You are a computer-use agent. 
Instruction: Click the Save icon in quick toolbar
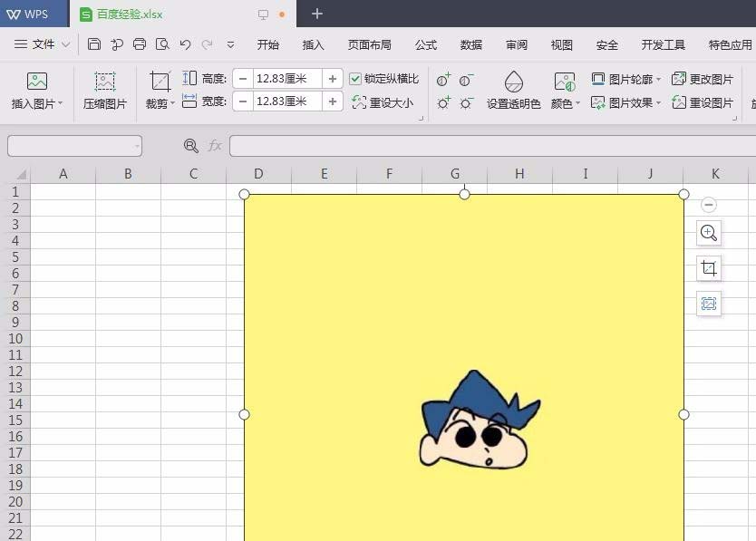coord(94,44)
